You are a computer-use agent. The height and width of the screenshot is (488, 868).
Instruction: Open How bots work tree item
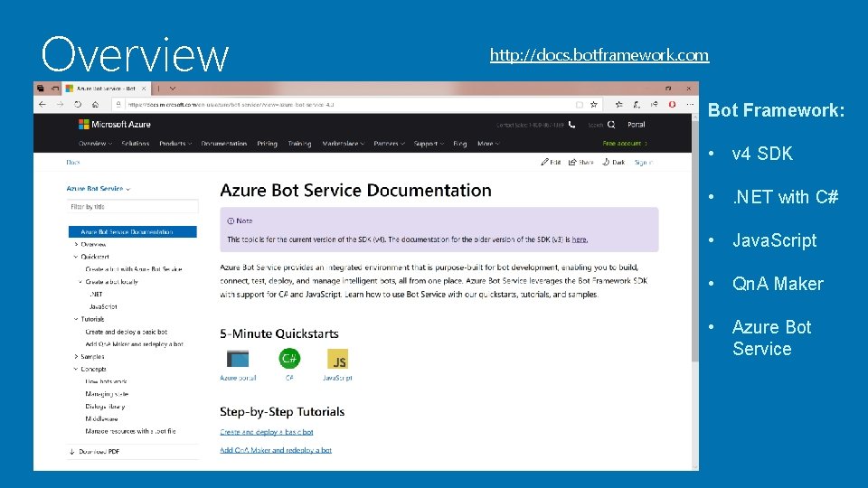point(106,381)
